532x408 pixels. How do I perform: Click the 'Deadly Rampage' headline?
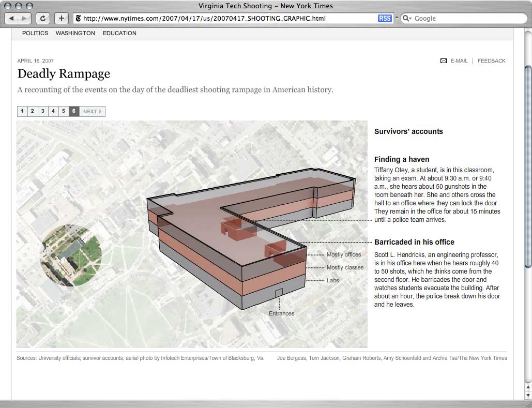pos(64,73)
